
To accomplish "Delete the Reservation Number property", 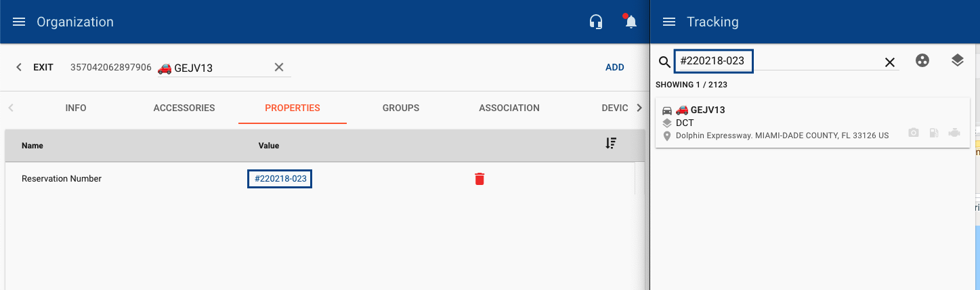I will [480, 179].
